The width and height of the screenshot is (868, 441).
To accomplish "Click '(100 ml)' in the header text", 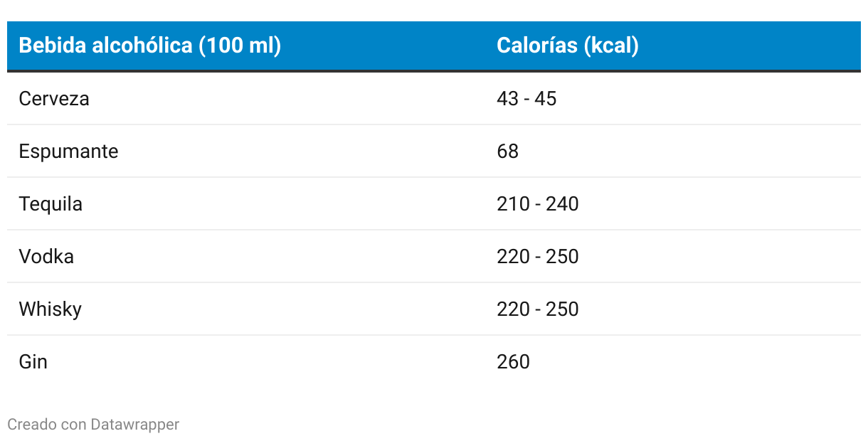I will click(240, 46).
